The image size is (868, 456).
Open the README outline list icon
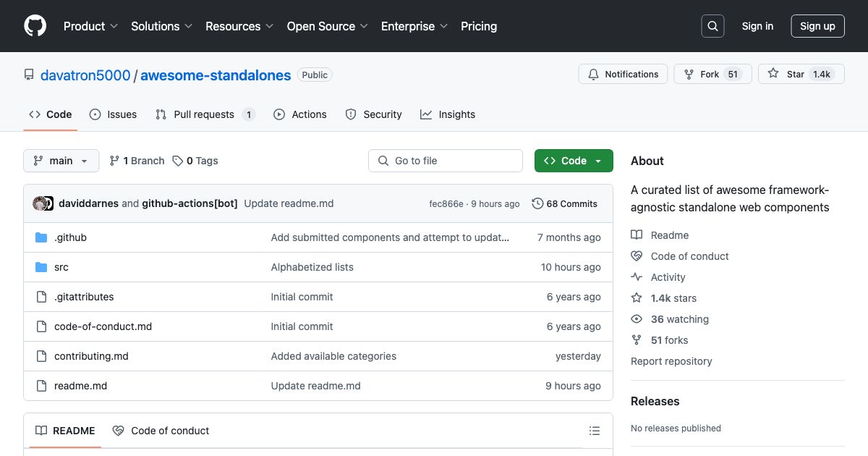[595, 431]
